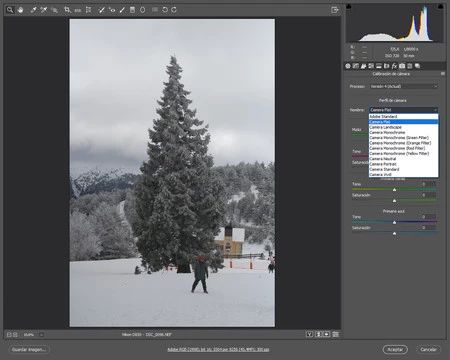Choose Camera Standard profile
450x360 pixels.
[x=403, y=169]
